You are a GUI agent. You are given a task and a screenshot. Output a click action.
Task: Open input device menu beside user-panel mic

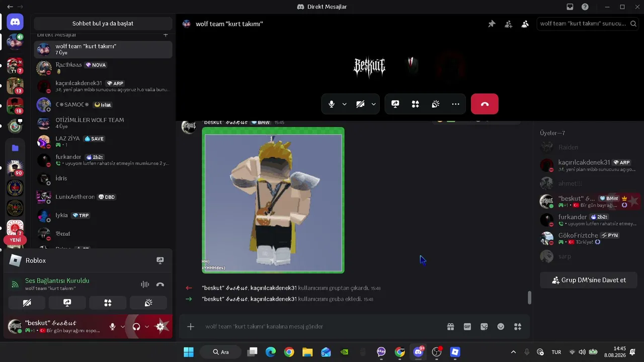(122, 327)
